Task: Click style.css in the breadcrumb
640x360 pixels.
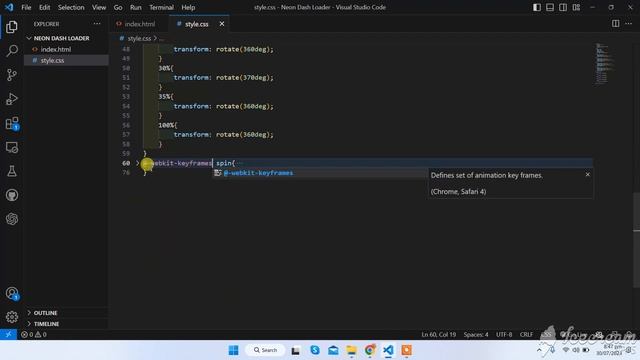Action: click(x=139, y=38)
